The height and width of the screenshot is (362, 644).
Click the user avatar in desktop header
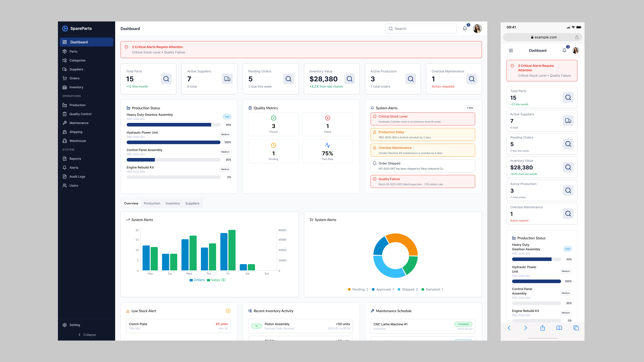click(477, 28)
